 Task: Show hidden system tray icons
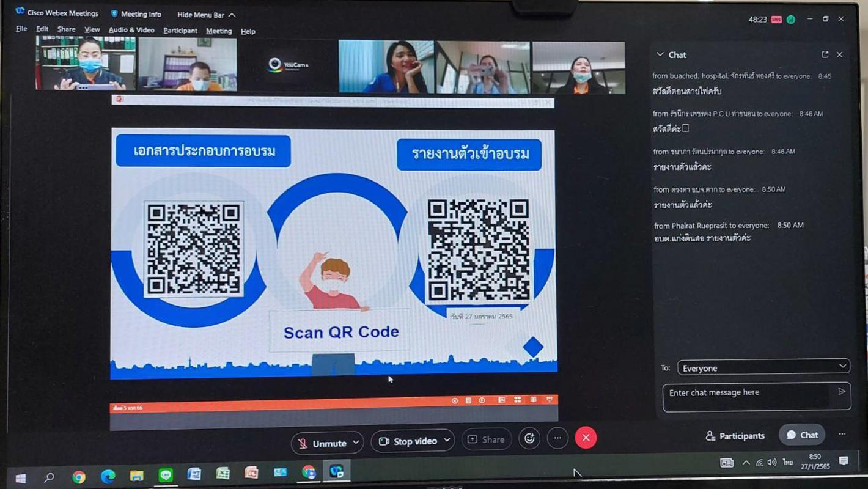pos(746,463)
